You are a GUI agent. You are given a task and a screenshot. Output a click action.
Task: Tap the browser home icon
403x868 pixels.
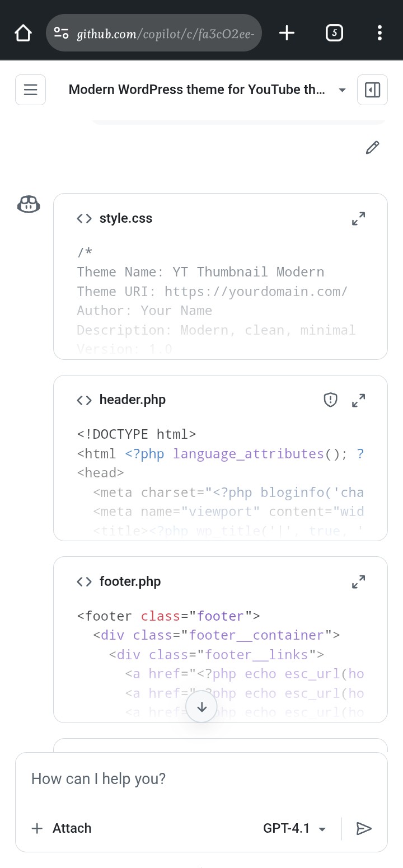coord(23,33)
